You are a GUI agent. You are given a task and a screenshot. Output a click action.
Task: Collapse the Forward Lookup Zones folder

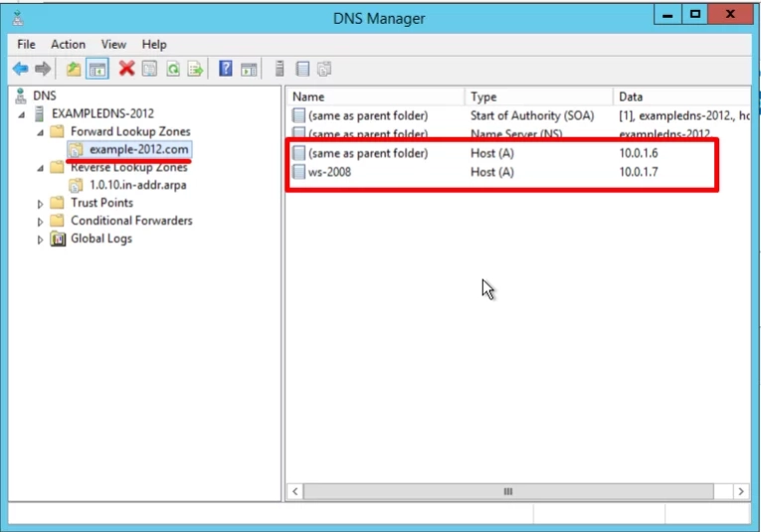click(41, 132)
